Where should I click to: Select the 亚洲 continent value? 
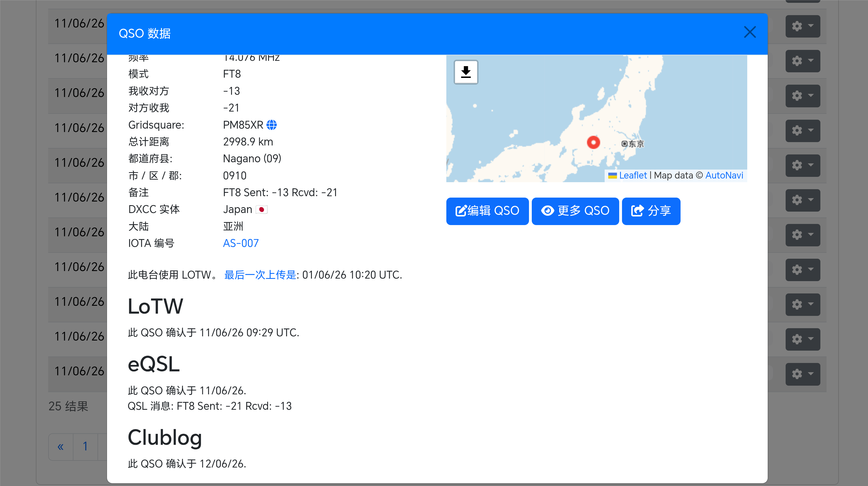233,226
